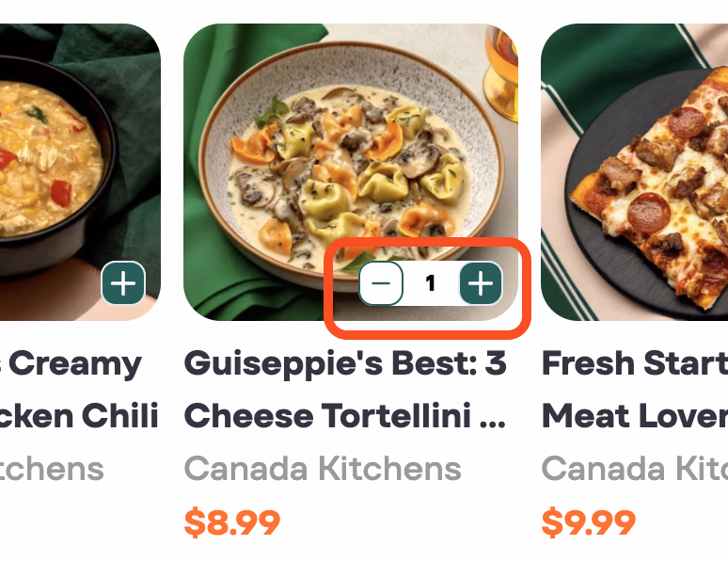
Task: Click the $9.99 pizza price
Action: point(589,521)
